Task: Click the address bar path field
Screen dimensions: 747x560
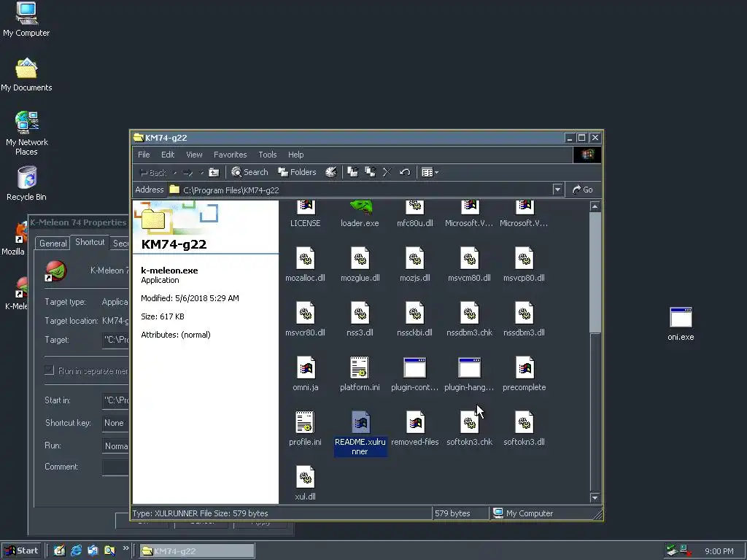Action: [x=361, y=190]
